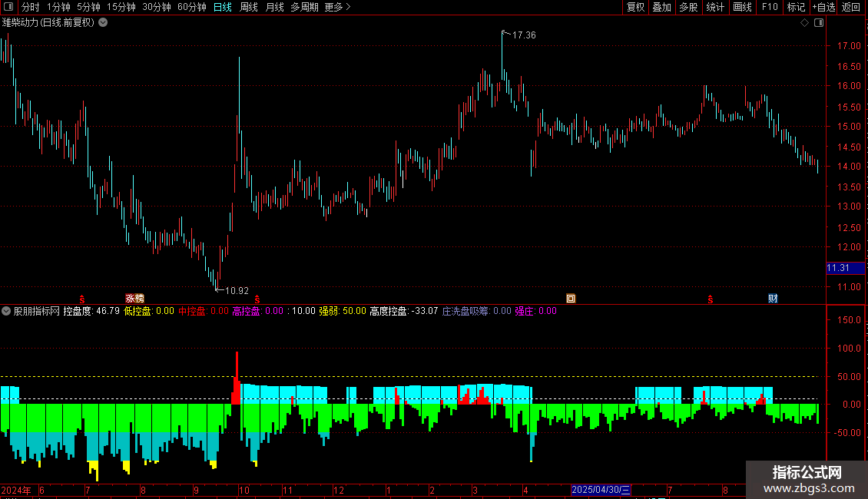This screenshot has height=499, width=868.
Task: Select the 5分钟 period tab
Action: coord(88,7)
